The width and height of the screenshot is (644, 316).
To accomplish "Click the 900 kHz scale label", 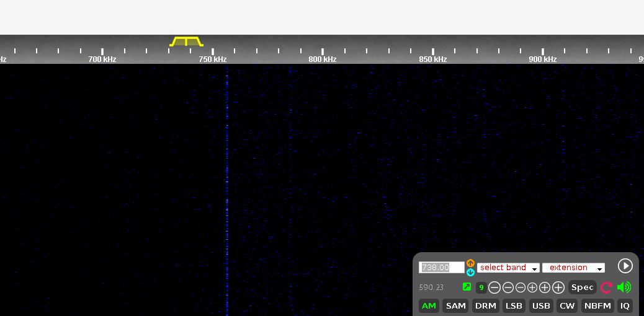I will point(542,59).
